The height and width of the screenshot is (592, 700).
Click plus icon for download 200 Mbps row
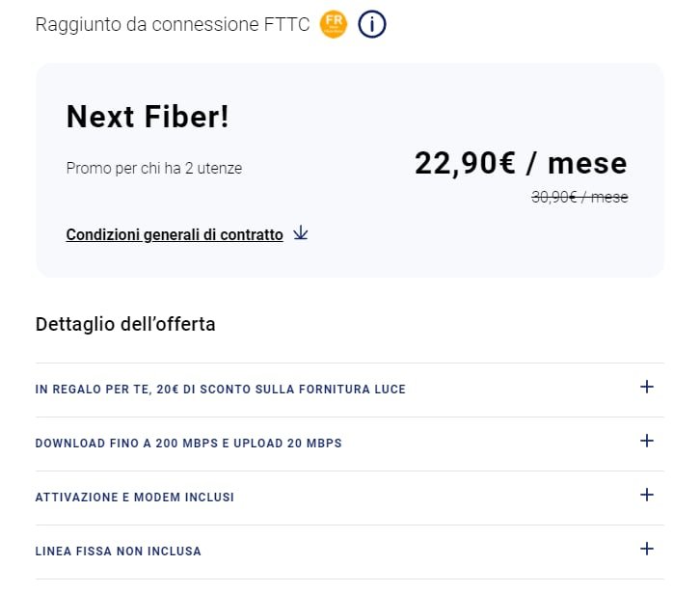646,441
